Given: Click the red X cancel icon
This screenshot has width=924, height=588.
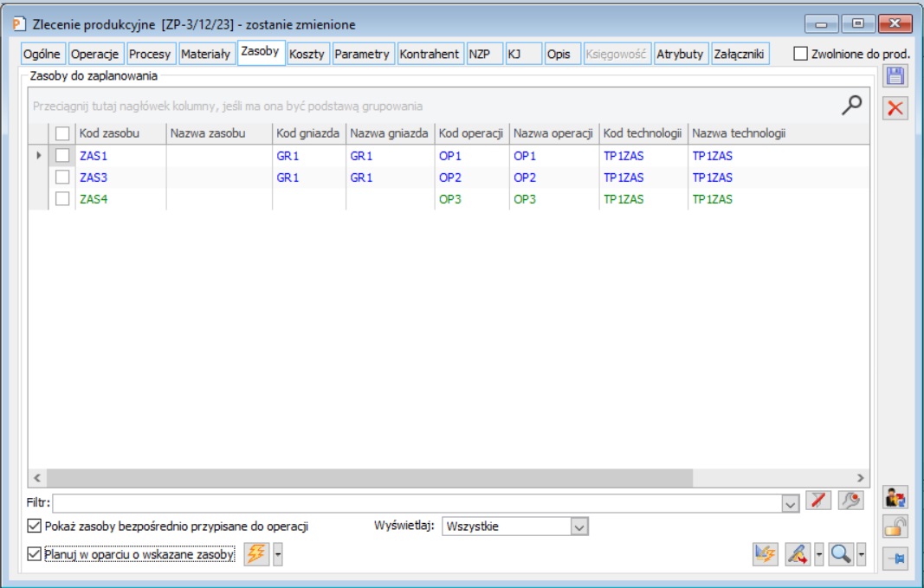Looking at the screenshot, I should (x=895, y=108).
